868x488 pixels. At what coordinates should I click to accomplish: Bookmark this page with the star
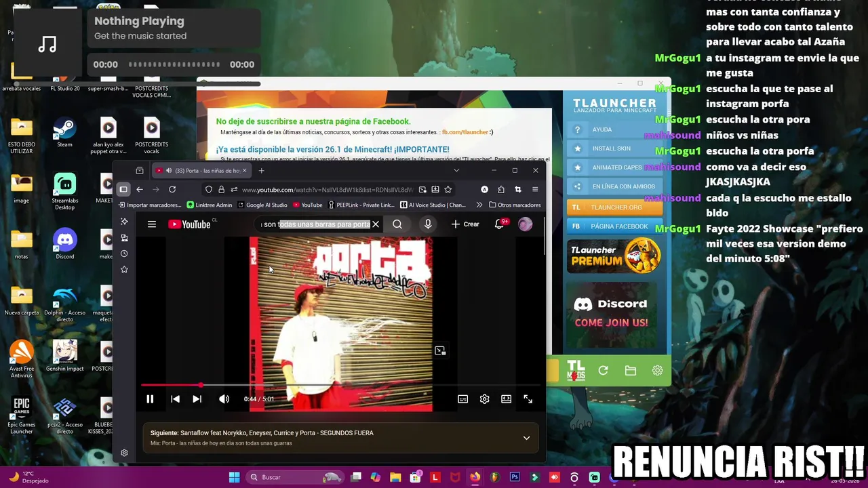coord(448,190)
